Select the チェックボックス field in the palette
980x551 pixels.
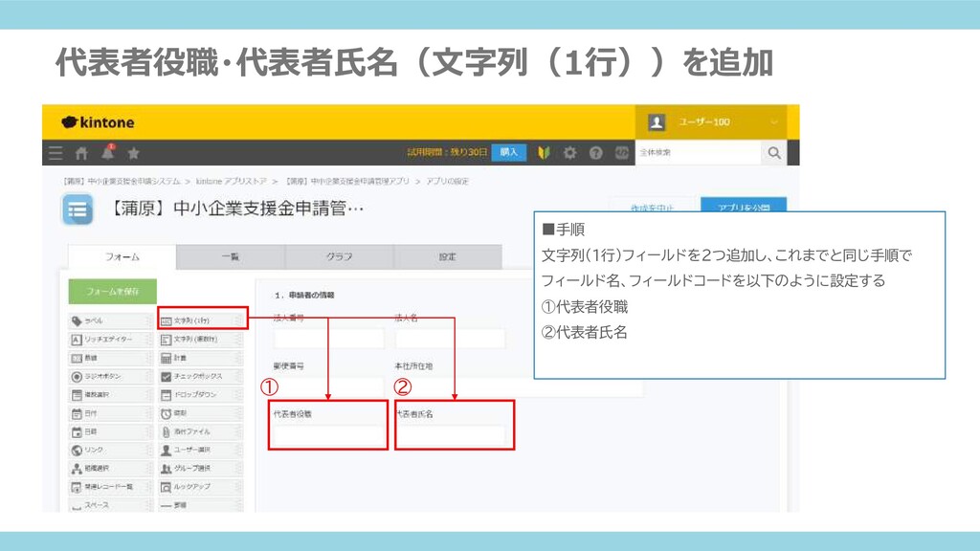click(x=200, y=376)
